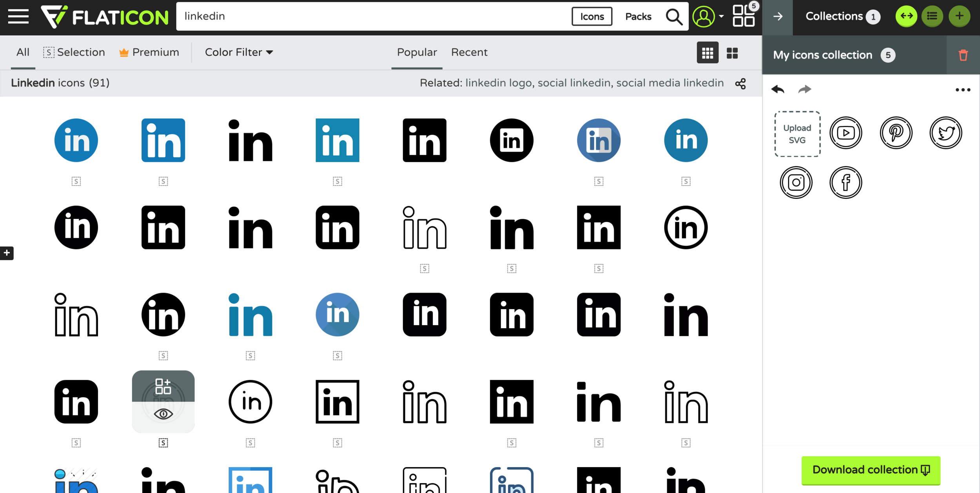Open collection more options ellipsis
The height and width of the screenshot is (493, 980).
tap(963, 90)
